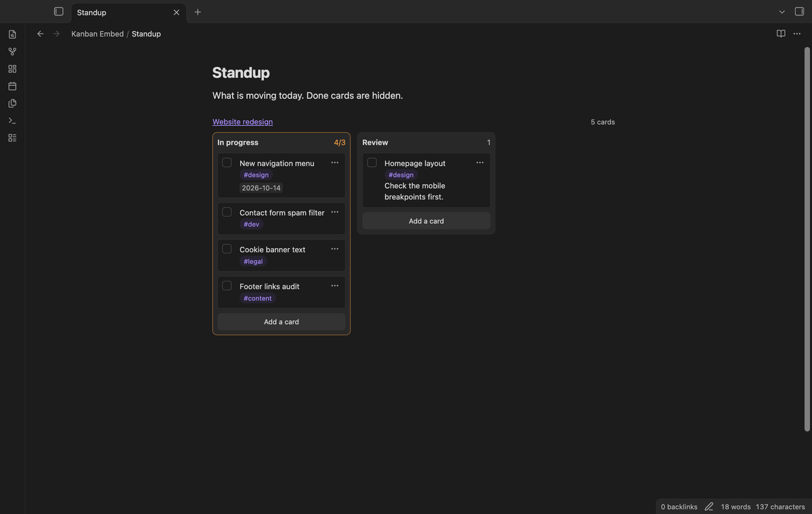
Task: Toggle the left sidebar icon
Action: 59,11
